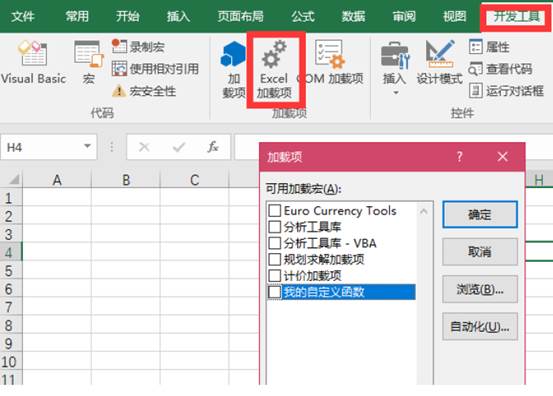Select column C header
Viewport: 553px width, 396px height.
click(x=195, y=180)
